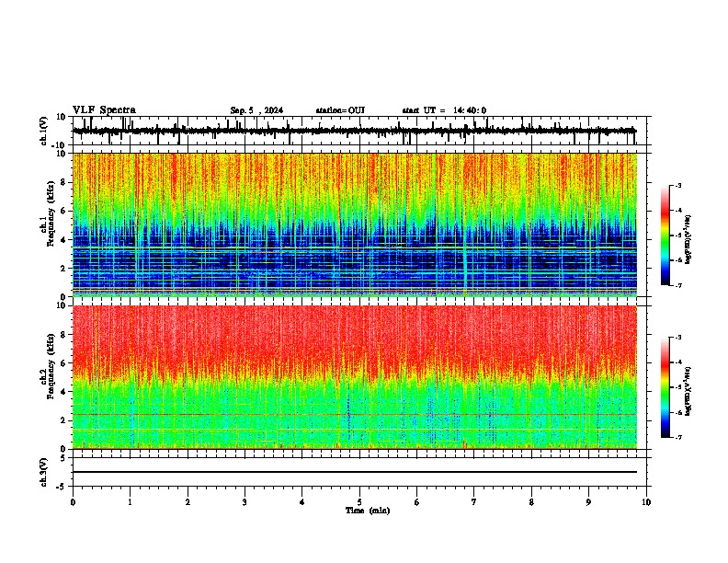Click inside the ch.2 spectrogram panel
Image resolution: width=728 pixels, height=563 pixels.
click(355, 377)
